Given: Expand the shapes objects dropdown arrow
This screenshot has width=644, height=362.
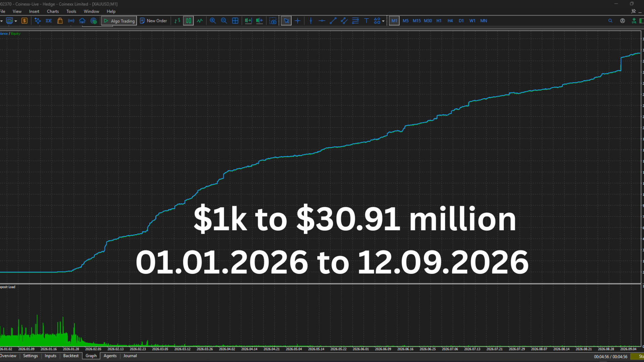Looking at the screenshot, I should coord(383,21).
